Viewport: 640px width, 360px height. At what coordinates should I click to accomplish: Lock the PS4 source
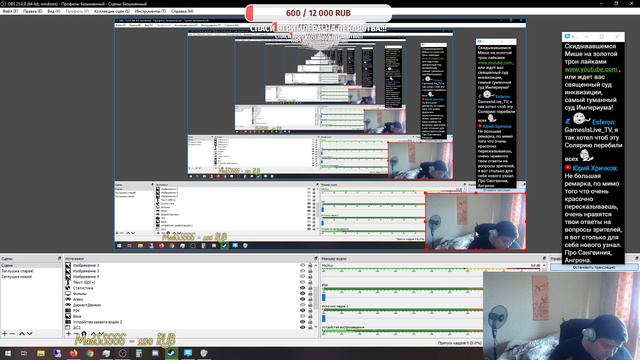[310, 311]
